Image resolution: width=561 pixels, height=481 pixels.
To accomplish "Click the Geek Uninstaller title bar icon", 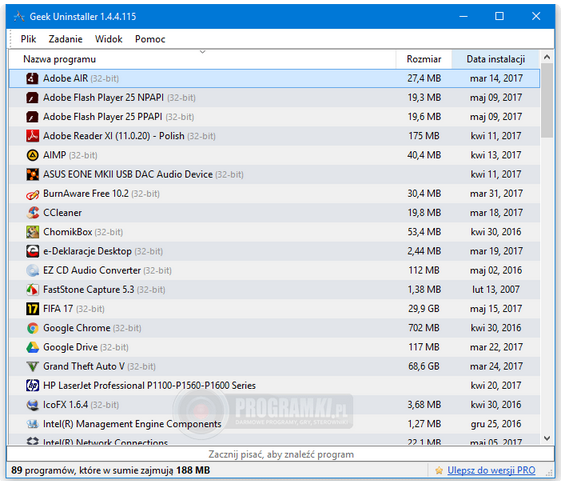I will (x=19, y=16).
